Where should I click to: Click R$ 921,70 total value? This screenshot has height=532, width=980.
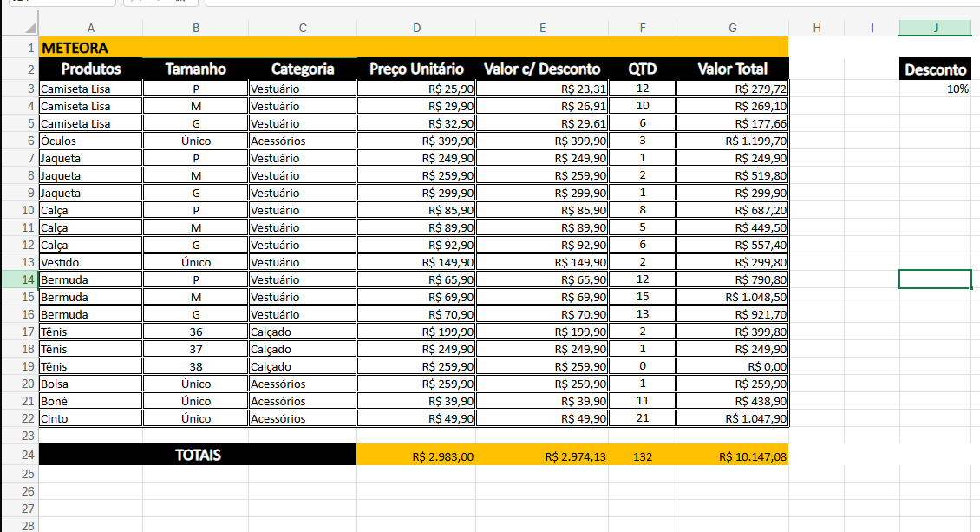(733, 314)
